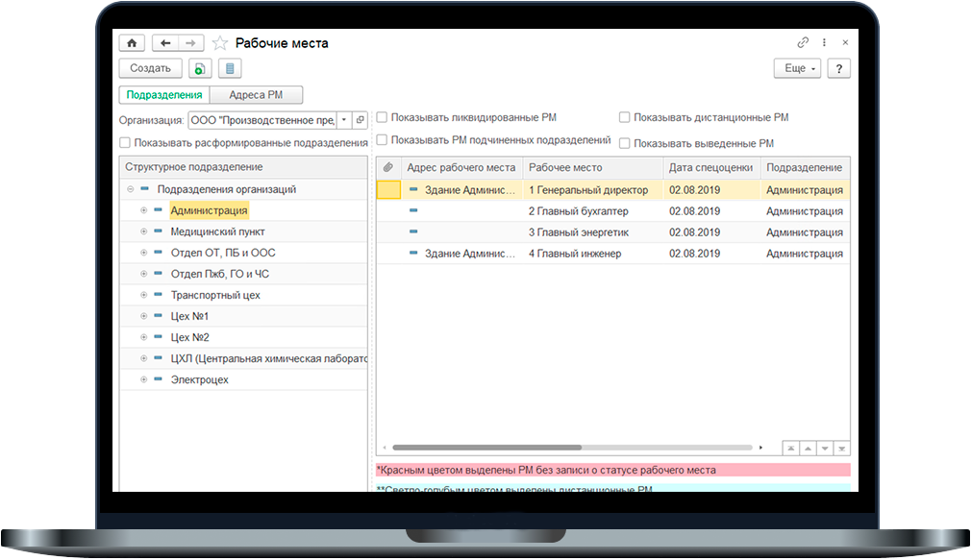Viewport: 971px width, 560px height.
Task: Jump to first row in table
Action: [x=791, y=448]
